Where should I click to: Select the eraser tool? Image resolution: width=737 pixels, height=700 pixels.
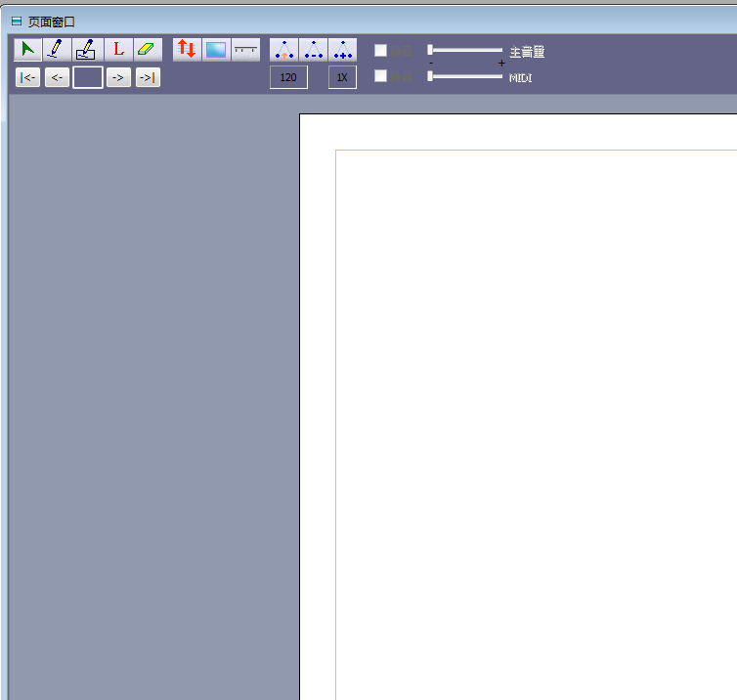click(x=148, y=49)
